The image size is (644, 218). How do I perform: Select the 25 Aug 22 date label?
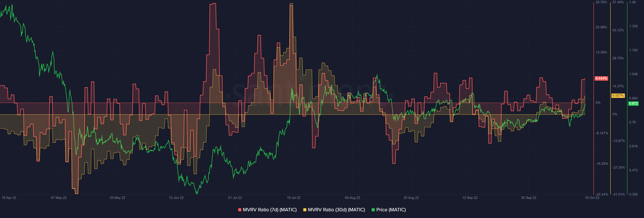[x=411, y=198]
